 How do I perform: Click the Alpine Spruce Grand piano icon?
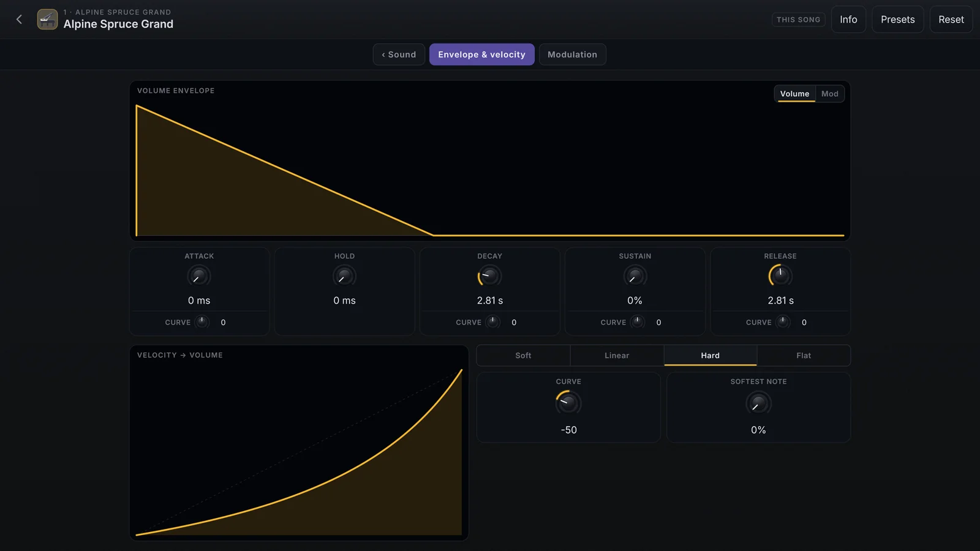[48, 20]
